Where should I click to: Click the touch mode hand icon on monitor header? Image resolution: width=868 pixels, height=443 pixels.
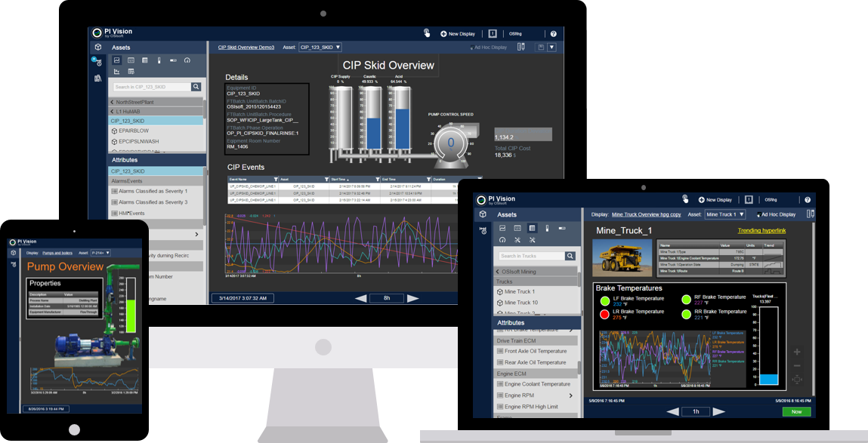(x=427, y=33)
